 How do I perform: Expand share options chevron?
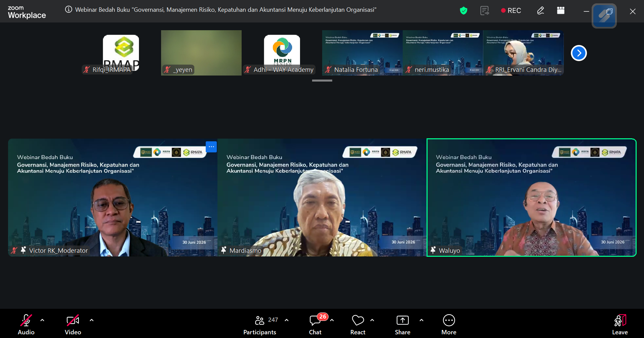click(422, 320)
